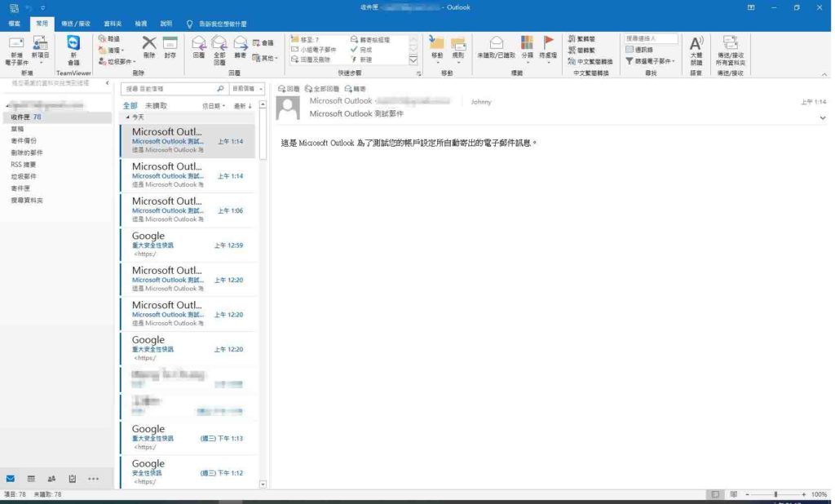The width and height of the screenshot is (835, 504).
Task: Start a new TeamViewer meeting
Action: [73, 51]
